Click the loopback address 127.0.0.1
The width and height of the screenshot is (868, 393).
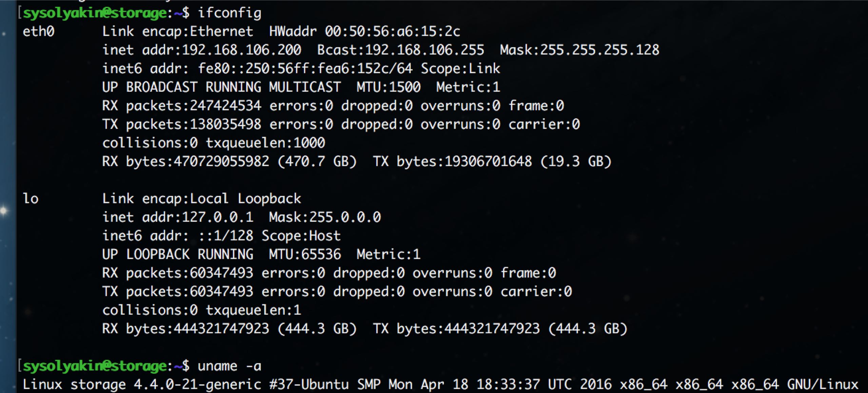(x=217, y=217)
